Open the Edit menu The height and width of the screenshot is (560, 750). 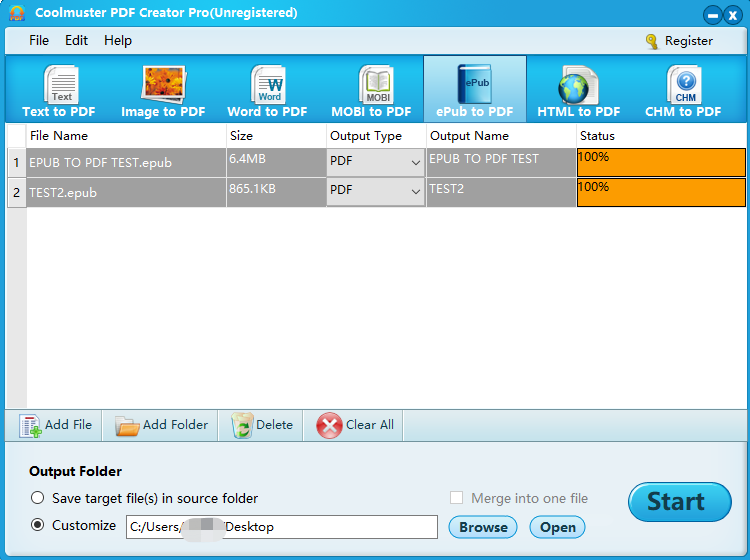point(77,41)
